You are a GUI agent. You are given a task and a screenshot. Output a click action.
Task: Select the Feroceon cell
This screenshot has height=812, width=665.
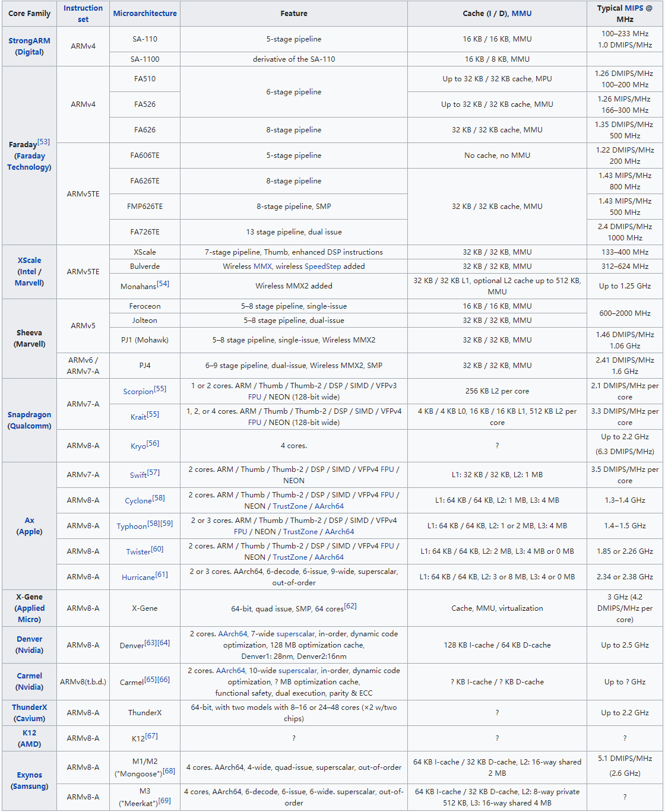[x=145, y=306]
